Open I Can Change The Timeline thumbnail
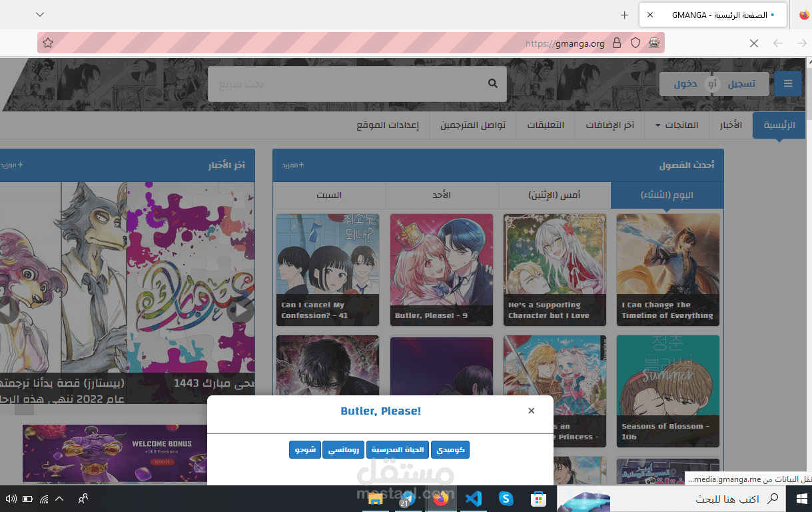Viewport: 812px width, 512px height. tap(668, 269)
